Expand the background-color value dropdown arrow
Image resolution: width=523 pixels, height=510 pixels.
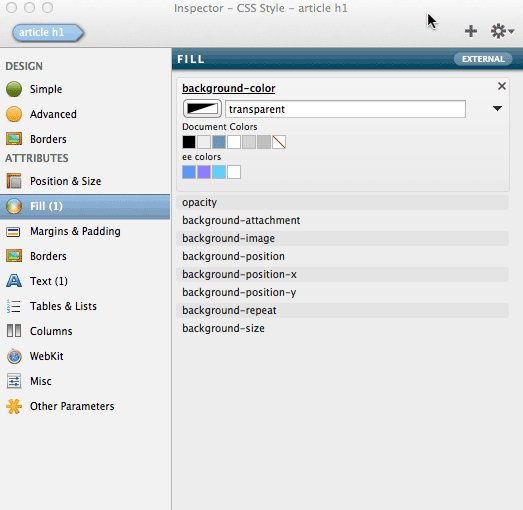(x=497, y=108)
